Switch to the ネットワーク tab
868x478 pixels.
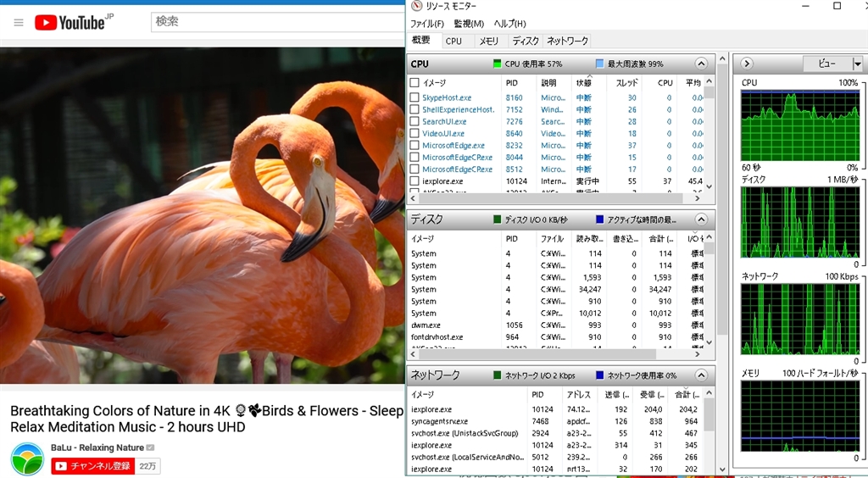tap(567, 41)
